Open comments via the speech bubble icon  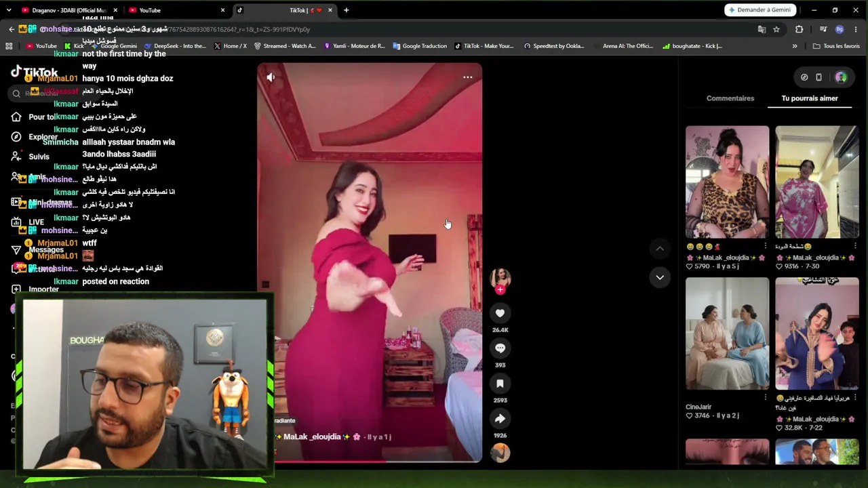point(500,348)
